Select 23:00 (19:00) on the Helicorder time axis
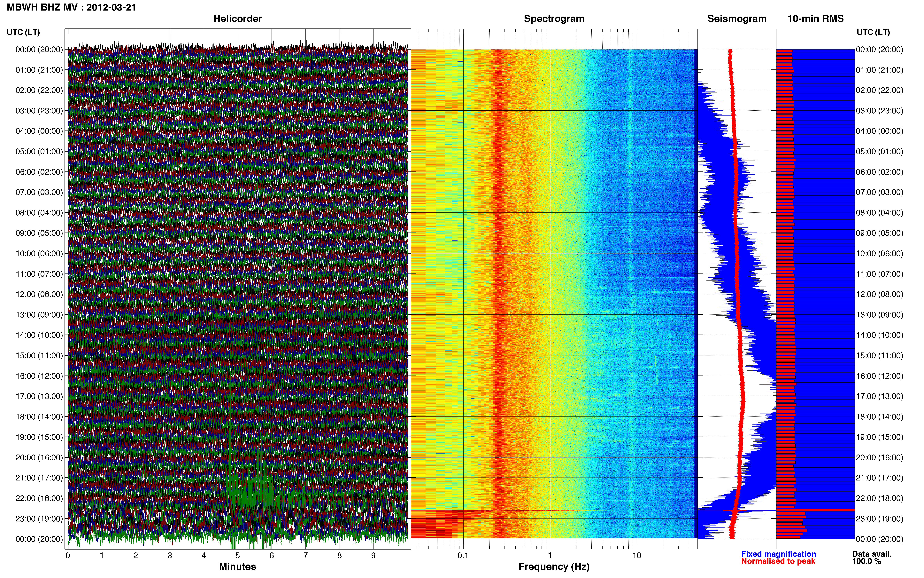 click(39, 519)
